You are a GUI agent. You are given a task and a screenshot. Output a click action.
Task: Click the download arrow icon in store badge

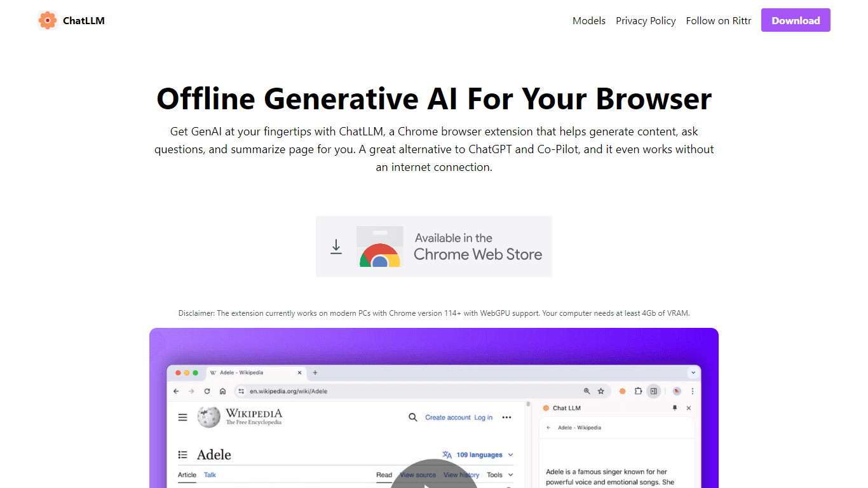[x=336, y=247]
